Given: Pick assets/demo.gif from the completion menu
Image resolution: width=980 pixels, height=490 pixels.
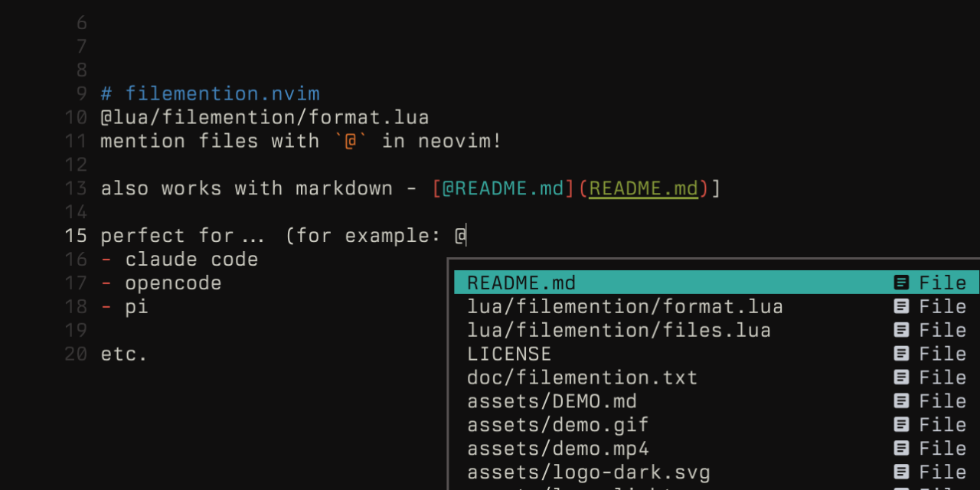Looking at the screenshot, I should (x=717, y=425).
